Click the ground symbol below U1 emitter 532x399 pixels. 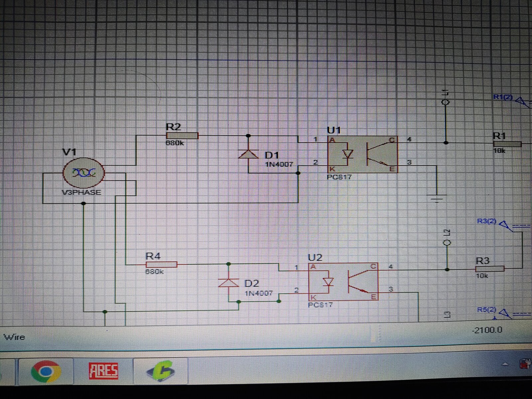(x=437, y=199)
